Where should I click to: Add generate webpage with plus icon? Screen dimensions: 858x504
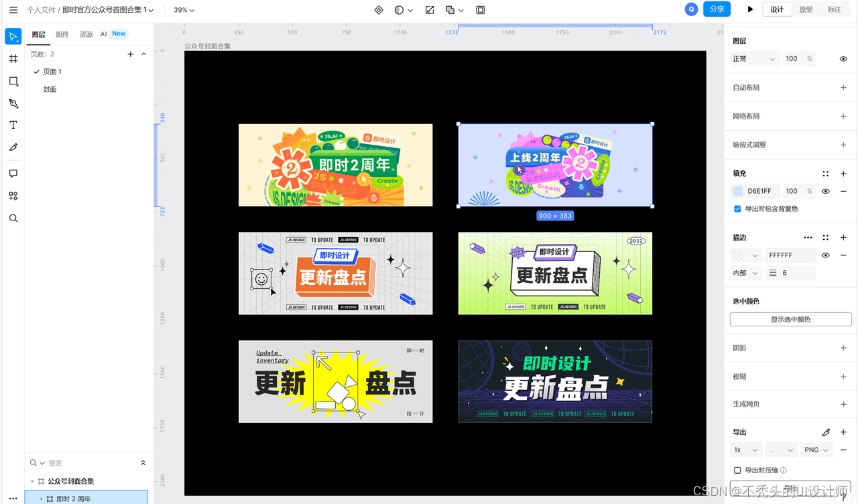pyautogui.click(x=843, y=404)
